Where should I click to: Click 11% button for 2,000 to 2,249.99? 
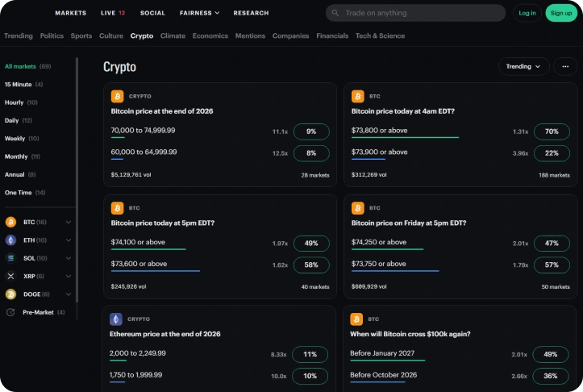pos(310,354)
